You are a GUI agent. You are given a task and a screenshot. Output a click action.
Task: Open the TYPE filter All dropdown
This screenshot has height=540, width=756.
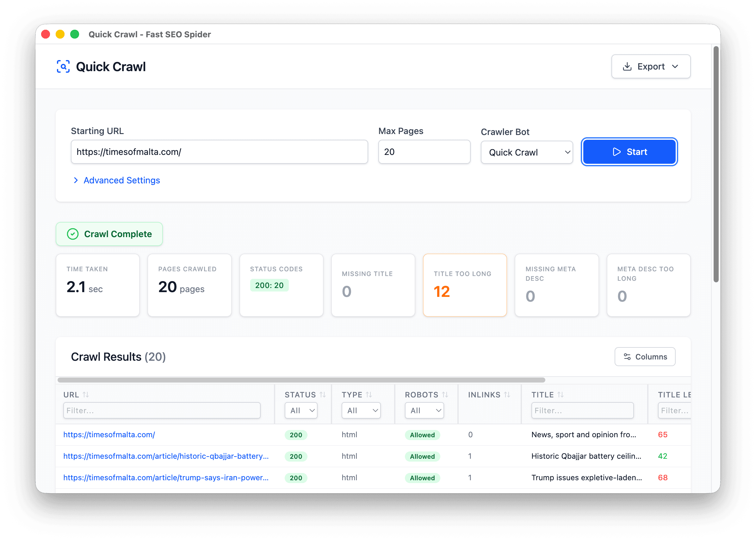(x=361, y=410)
